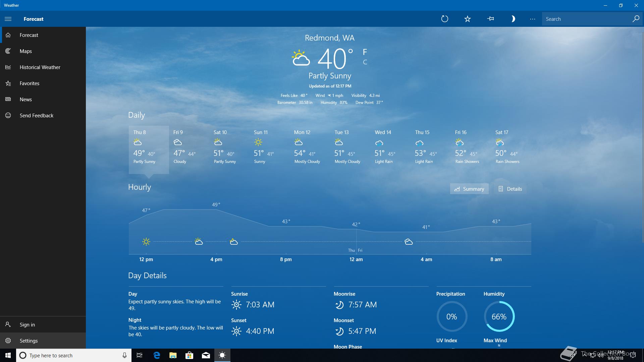
Task: Show the hourly Summary chart view
Action: pyautogui.click(x=469, y=189)
